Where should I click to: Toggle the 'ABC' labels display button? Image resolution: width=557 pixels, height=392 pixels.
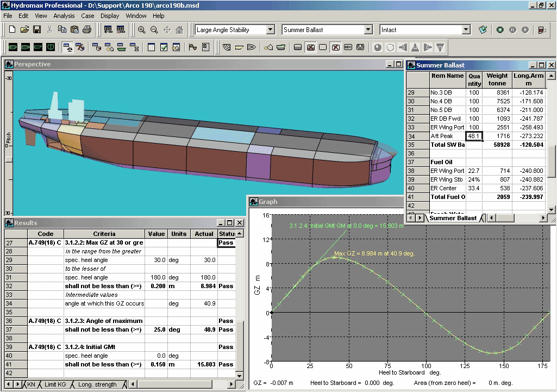pos(348,47)
